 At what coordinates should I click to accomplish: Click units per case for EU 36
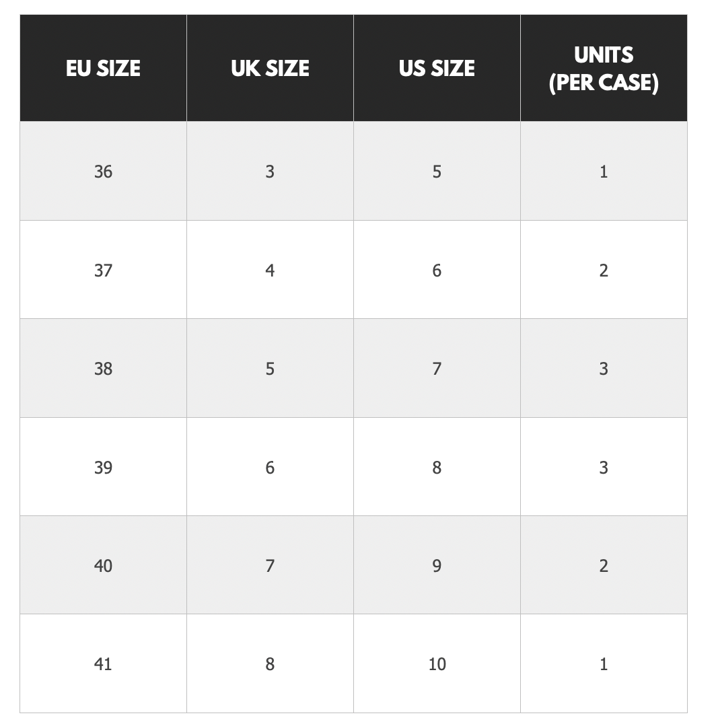click(604, 172)
